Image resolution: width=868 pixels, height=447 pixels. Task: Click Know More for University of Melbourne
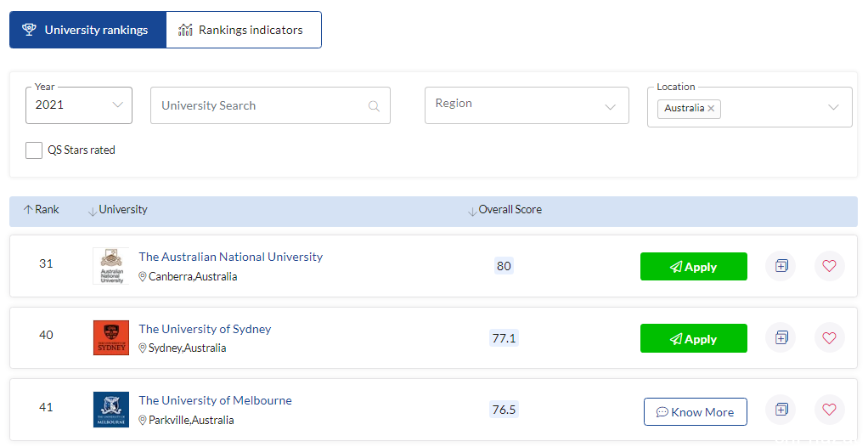(696, 411)
